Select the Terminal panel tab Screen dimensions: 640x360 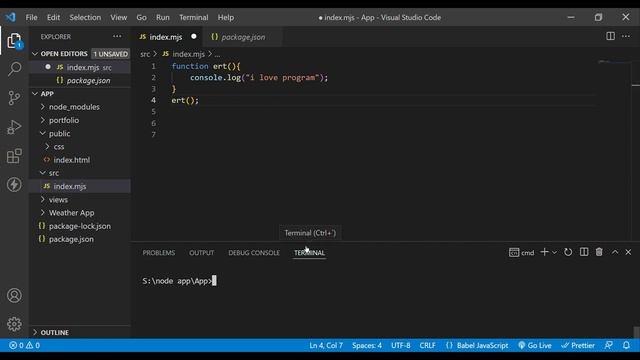309,253
